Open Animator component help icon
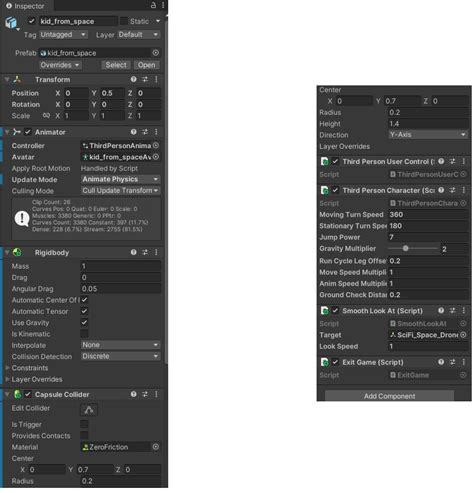Image resolution: width=474 pixels, height=493 pixels. pyautogui.click(x=134, y=132)
